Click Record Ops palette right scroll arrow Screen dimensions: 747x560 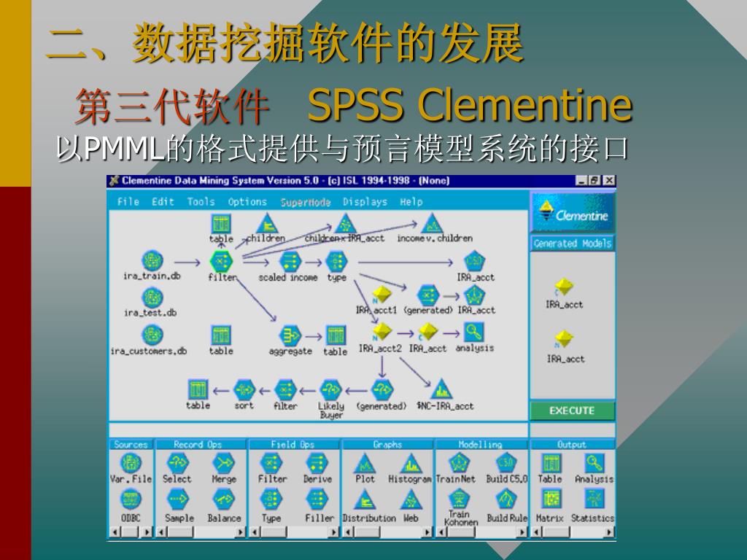[x=241, y=532]
